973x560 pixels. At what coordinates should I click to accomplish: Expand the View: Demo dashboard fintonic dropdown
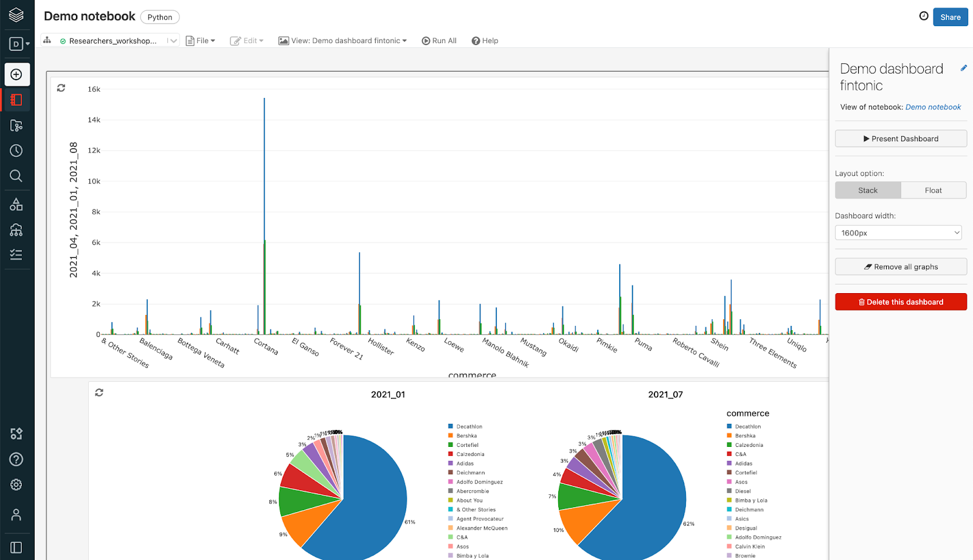[342, 41]
